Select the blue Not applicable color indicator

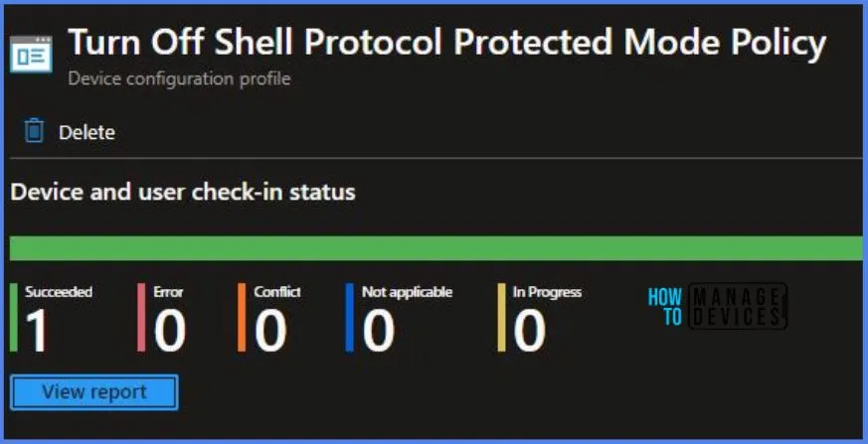[x=349, y=318]
